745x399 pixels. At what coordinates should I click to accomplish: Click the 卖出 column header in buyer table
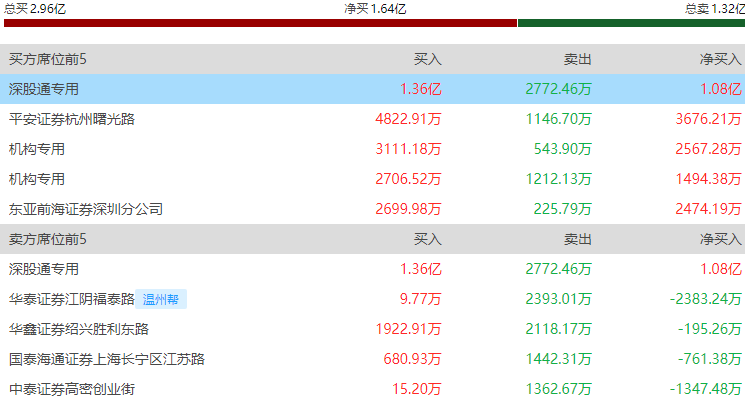pyautogui.click(x=578, y=59)
